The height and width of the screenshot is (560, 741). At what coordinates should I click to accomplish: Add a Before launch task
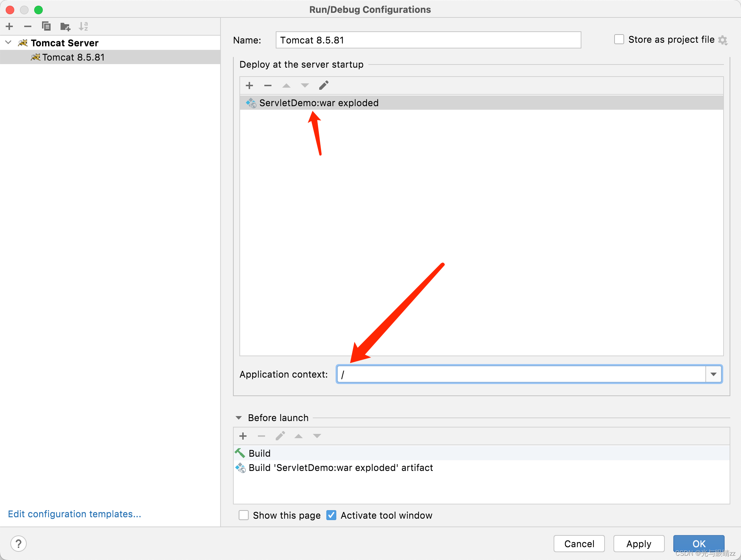point(243,436)
